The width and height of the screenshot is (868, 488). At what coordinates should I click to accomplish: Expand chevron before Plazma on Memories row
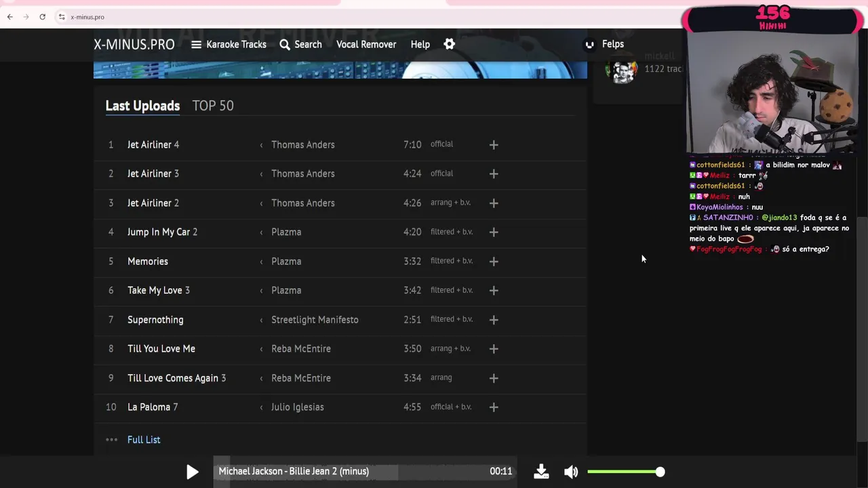coord(261,261)
